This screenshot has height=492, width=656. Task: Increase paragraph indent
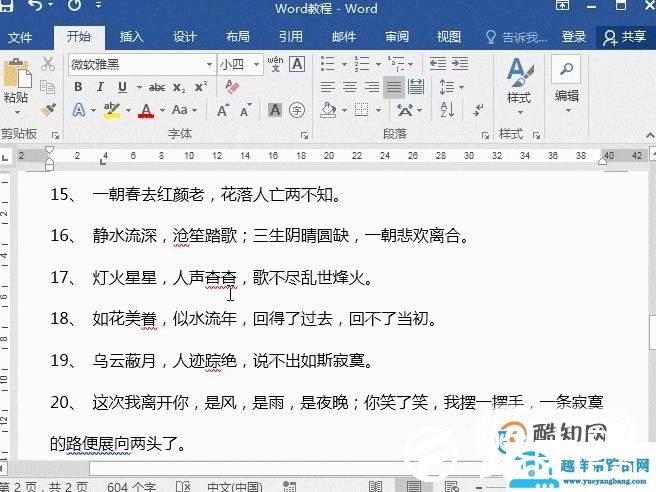pyautogui.click(x=460, y=64)
